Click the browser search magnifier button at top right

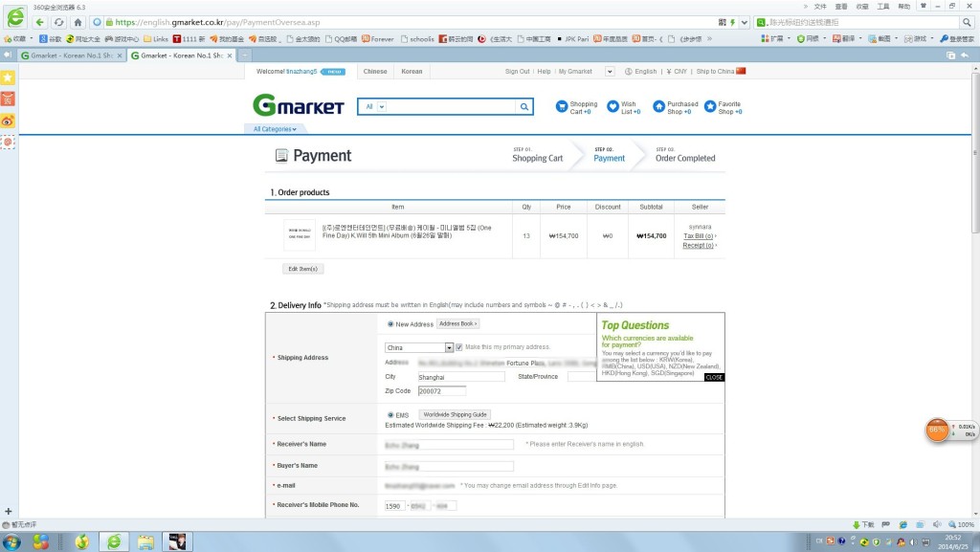(x=967, y=22)
